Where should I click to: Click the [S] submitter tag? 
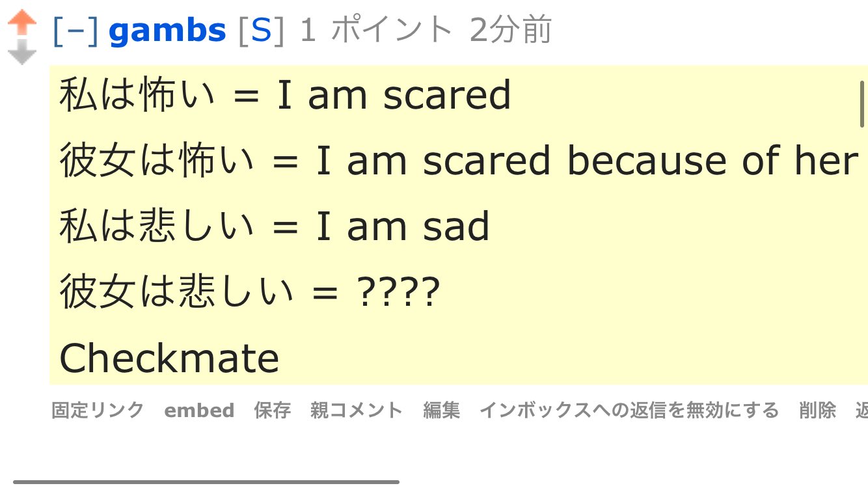click(261, 31)
